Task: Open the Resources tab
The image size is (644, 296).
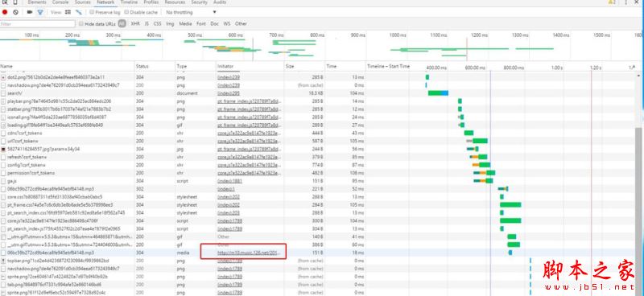Action: coord(175,2)
